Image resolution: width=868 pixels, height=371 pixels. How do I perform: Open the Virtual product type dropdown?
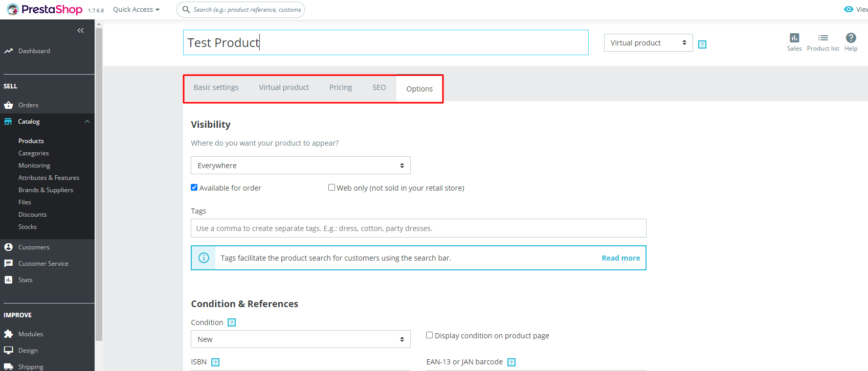pyautogui.click(x=648, y=43)
